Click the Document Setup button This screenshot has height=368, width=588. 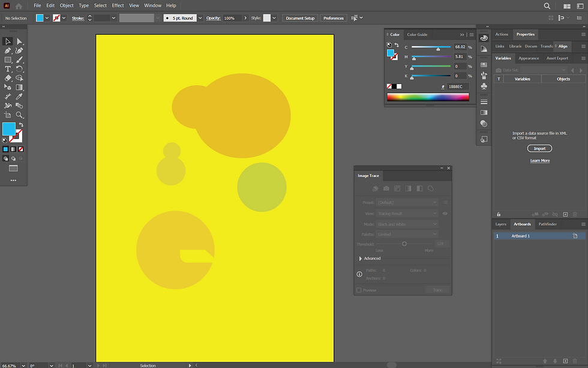(300, 18)
